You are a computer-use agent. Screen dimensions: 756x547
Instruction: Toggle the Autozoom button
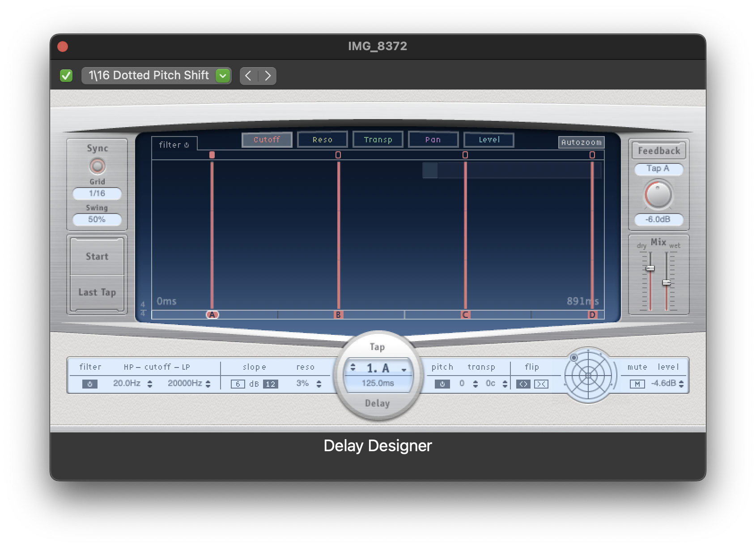click(x=582, y=142)
